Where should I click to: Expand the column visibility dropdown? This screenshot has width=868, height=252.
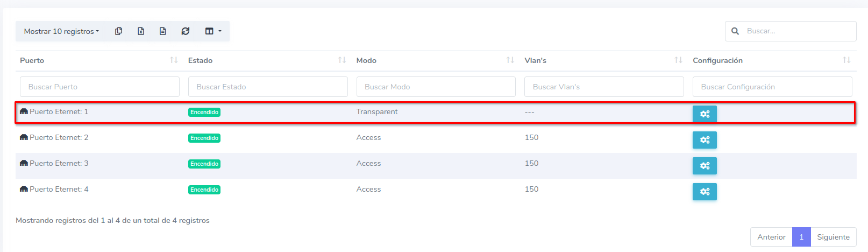click(213, 31)
